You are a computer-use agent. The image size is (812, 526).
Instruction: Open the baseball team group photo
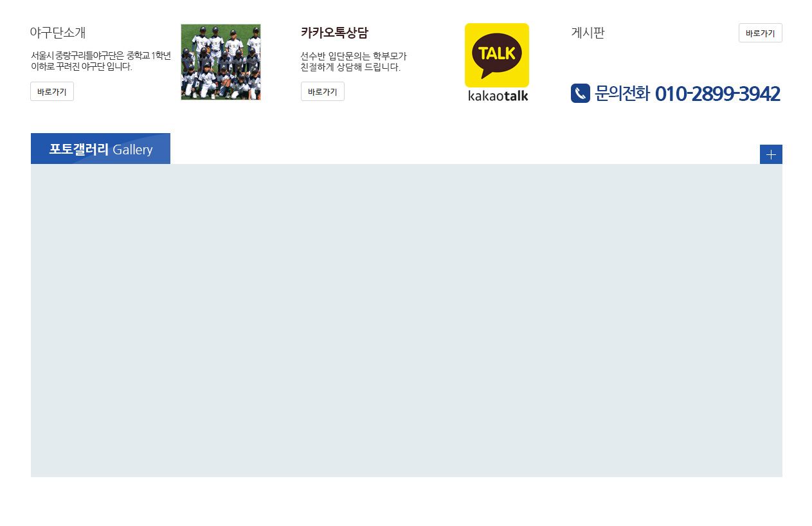click(221, 62)
